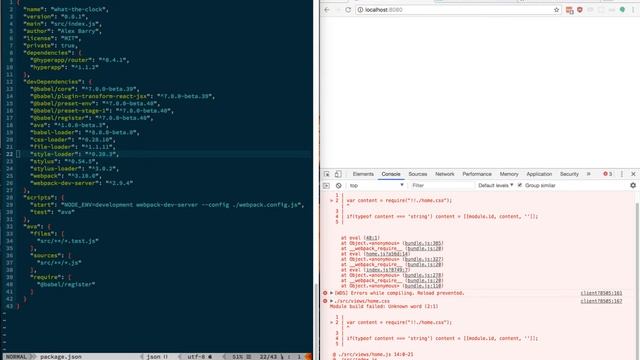The width and height of the screenshot is (640, 360).
Task: Click utf-8 encoding in status line
Action: coord(196,357)
